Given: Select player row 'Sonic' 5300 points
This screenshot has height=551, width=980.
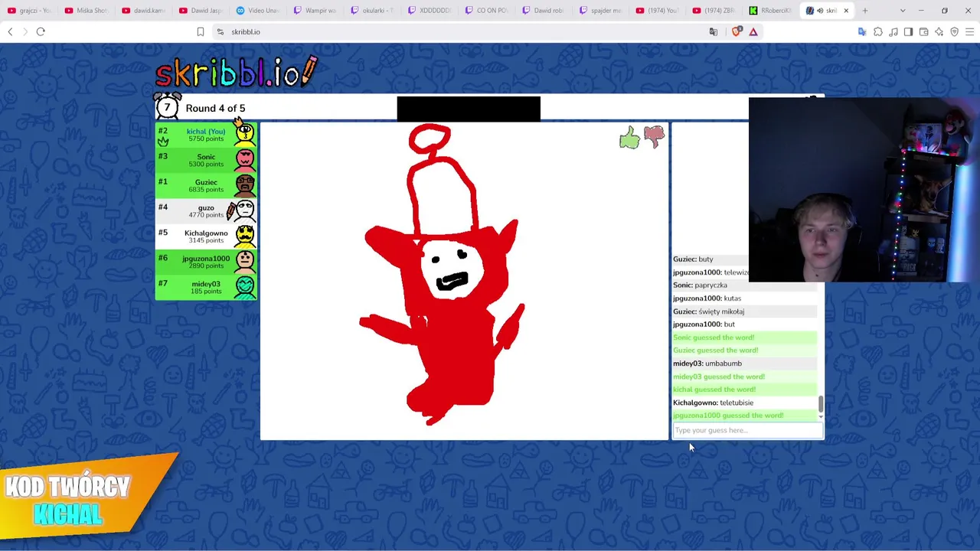Looking at the screenshot, I should [x=206, y=160].
